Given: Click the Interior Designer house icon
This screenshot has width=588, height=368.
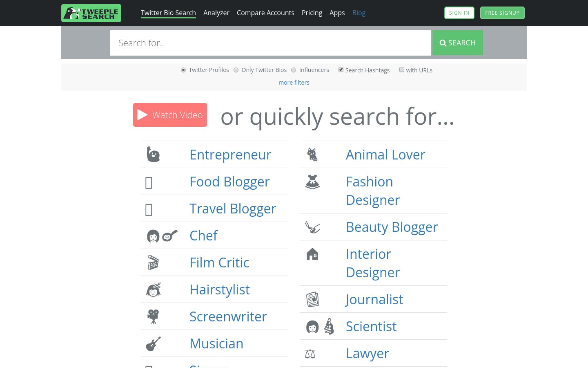Looking at the screenshot, I should click(312, 254).
